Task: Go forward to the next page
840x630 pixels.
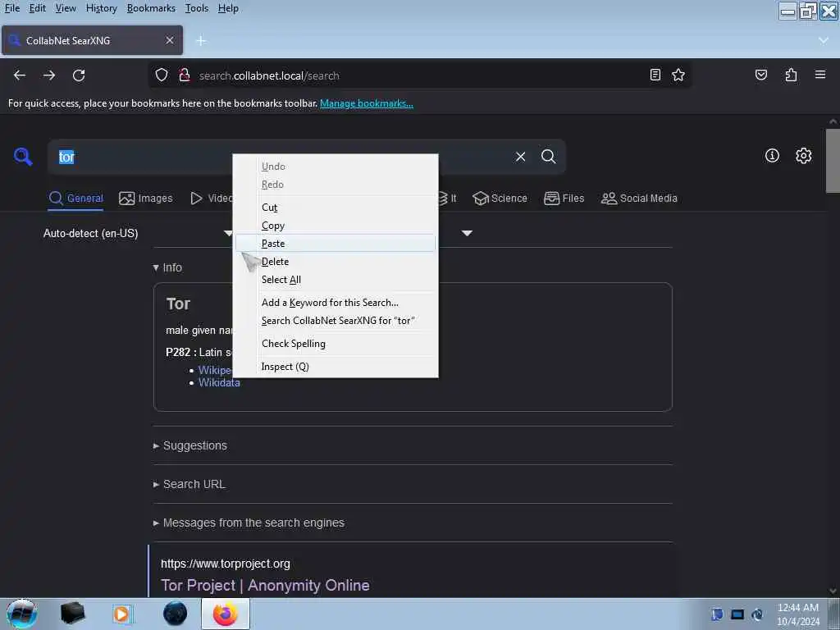Action: click(x=49, y=75)
